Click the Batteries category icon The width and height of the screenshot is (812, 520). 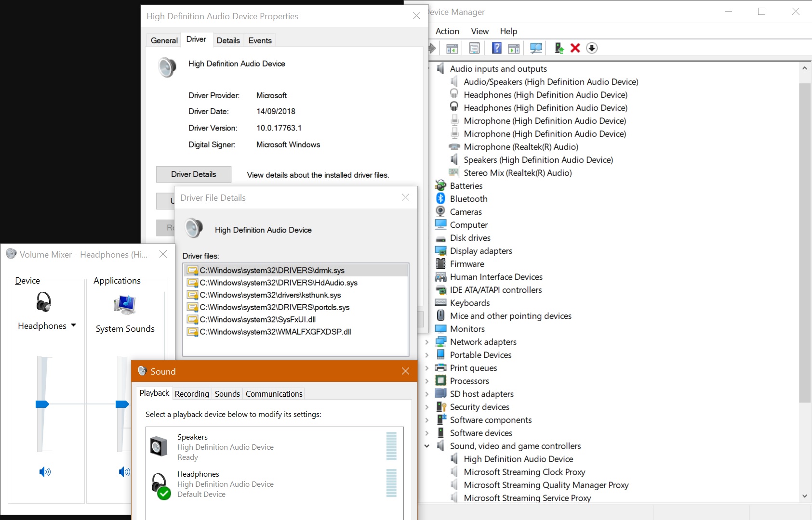pos(440,185)
